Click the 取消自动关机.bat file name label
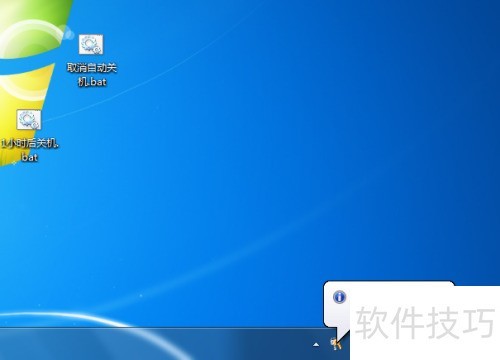 [92, 75]
